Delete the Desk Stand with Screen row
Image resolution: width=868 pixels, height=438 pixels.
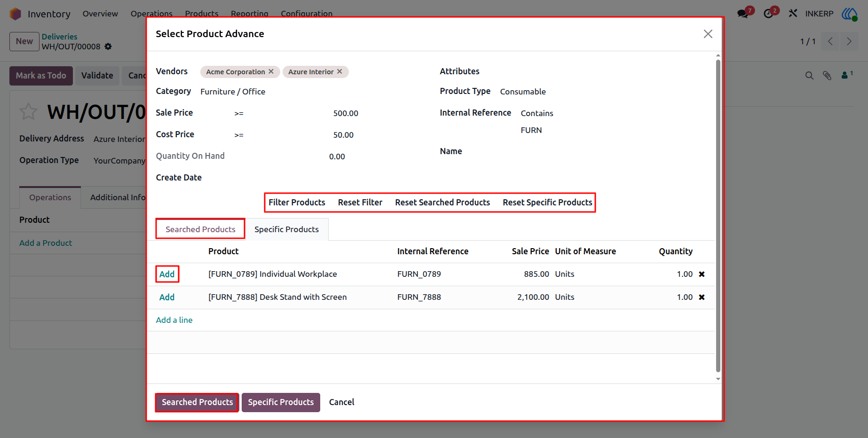pos(702,297)
